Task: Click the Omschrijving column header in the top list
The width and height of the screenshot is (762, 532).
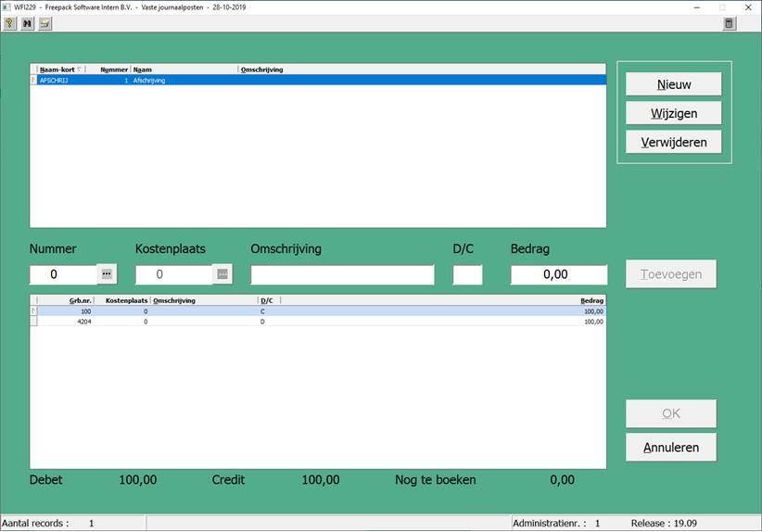Action: 422,70
